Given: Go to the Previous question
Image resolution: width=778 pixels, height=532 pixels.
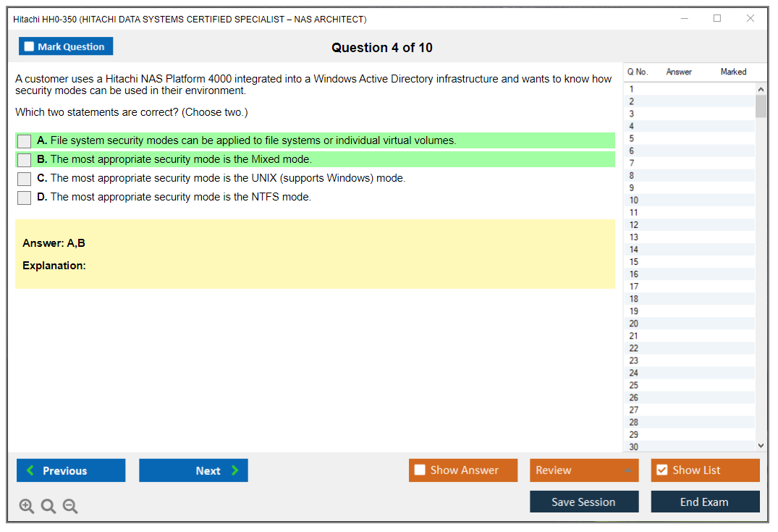Looking at the screenshot, I should point(71,470).
